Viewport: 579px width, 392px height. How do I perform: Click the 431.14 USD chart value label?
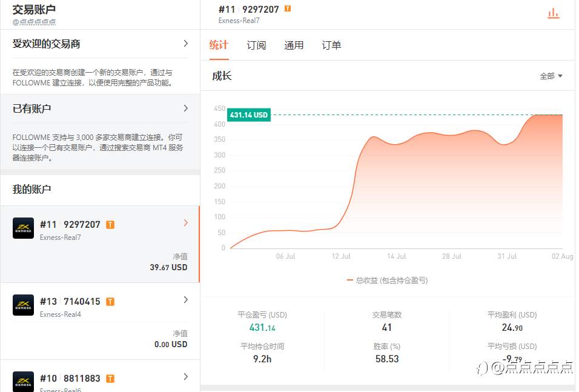[x=249, y=115]
